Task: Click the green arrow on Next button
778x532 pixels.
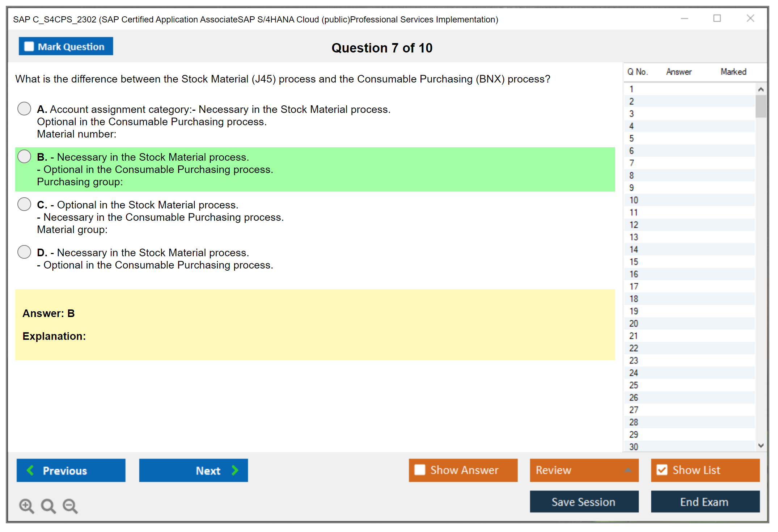Action: pyautogui.click(x=235, y=470)
